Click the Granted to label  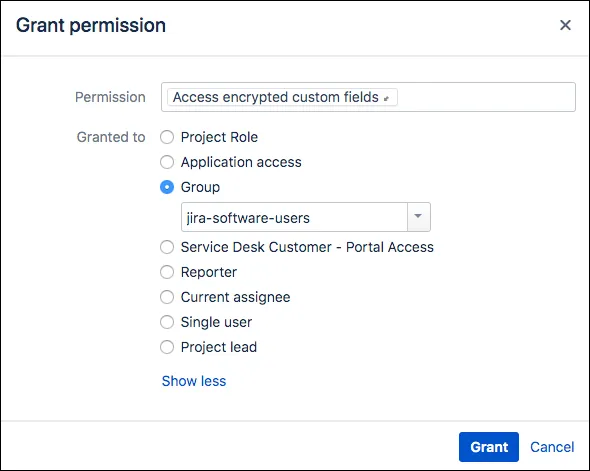[111, 137]
